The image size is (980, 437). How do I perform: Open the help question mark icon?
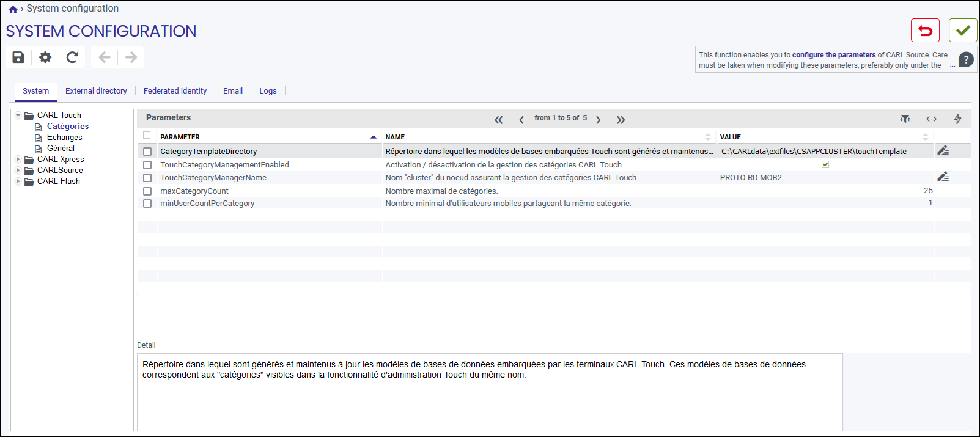[966, 60]
